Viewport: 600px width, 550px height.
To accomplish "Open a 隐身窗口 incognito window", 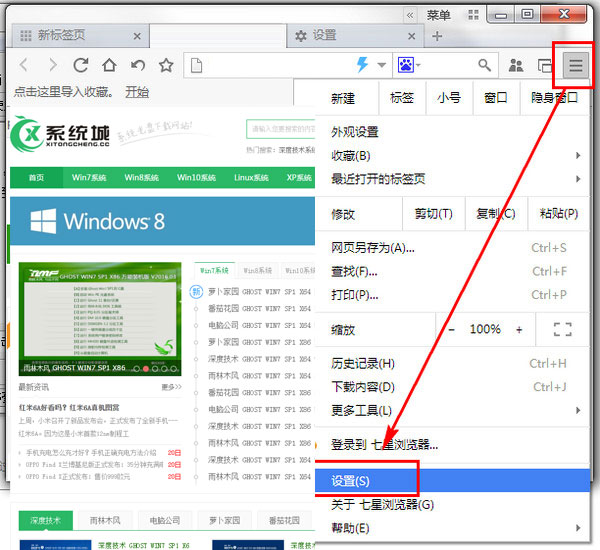I will click(x=554, y=98).
